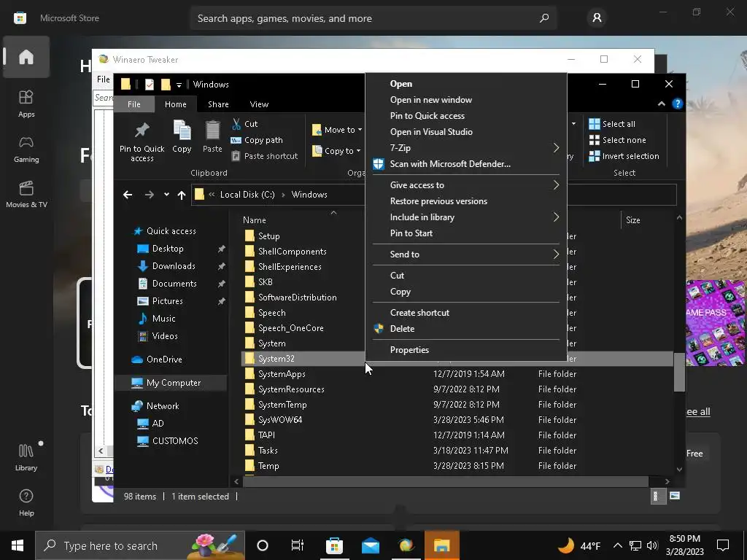Open the Copy to dropdown
The height and width of the screenshot is (560, 747).
336,151
